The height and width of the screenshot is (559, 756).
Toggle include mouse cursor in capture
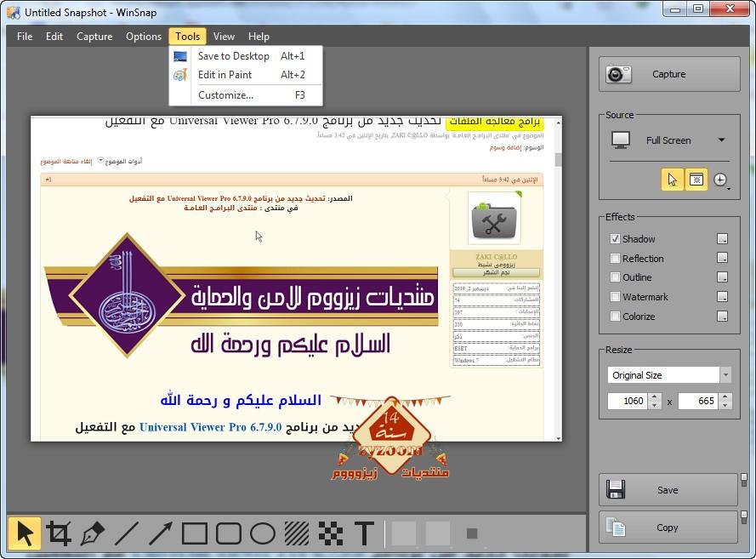(672, 180)
